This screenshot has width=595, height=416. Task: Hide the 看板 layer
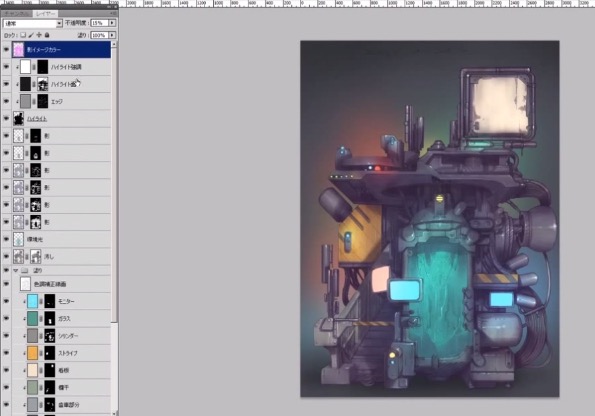6,370
